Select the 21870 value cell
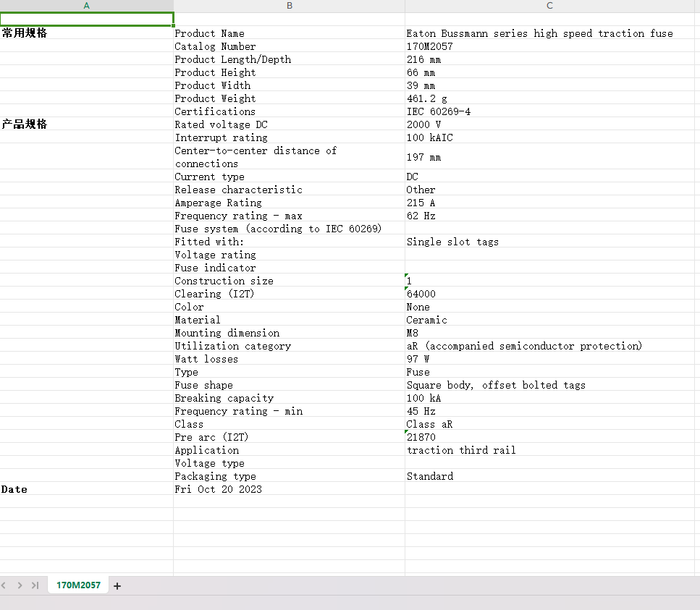Screen dimensions: 700x610 tap(549, 437)
